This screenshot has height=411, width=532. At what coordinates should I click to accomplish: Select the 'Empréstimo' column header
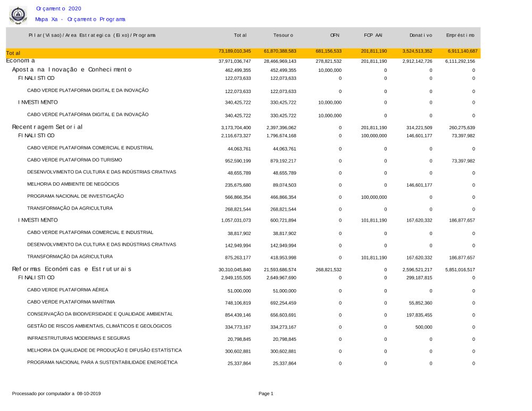pos(460,35)
